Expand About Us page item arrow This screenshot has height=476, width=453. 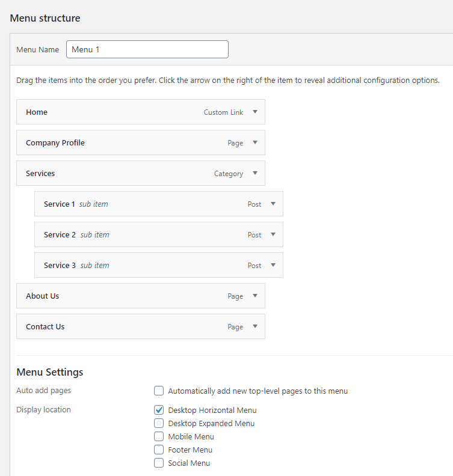(x=255, y=296)
